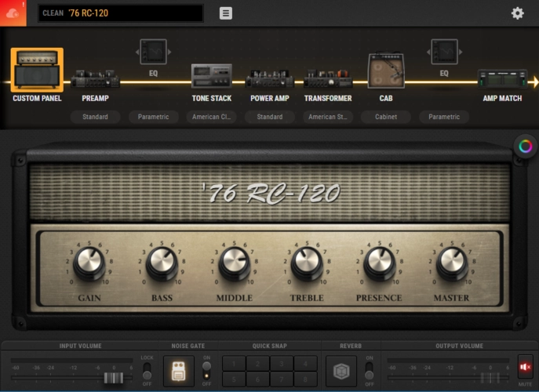
Task: Click the CLEAN category label
Action: 53,13
